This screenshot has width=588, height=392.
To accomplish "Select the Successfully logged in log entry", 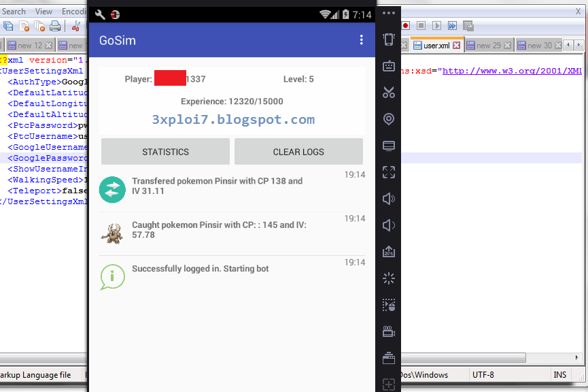I will pos(232,277).
